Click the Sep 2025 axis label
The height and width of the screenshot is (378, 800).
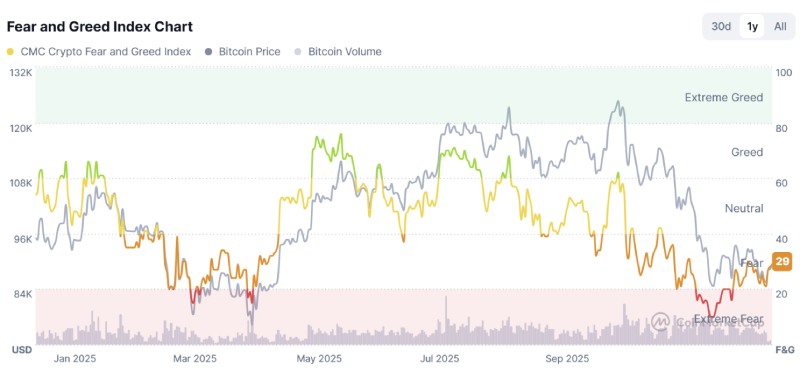click(567, 359)
